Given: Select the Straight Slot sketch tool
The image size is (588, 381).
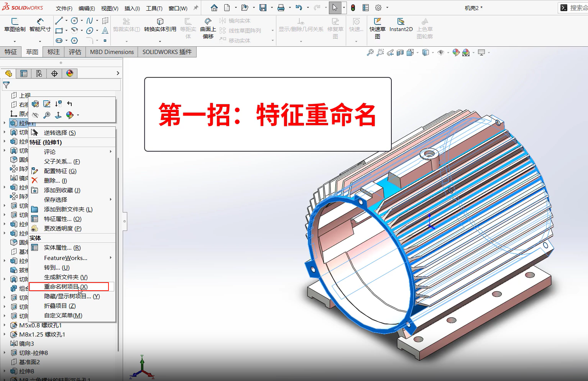Looking at the screenshot, I should 59,40.
